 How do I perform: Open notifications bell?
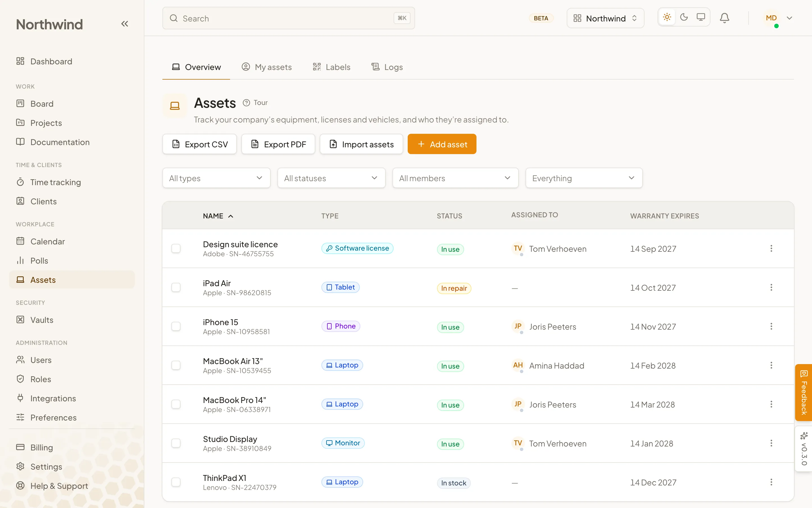pos(724,18)
